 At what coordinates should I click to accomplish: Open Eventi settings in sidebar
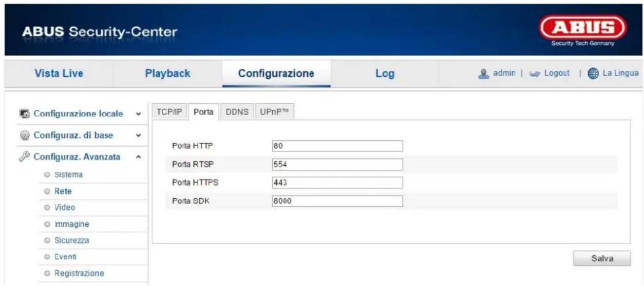point(66,256)
